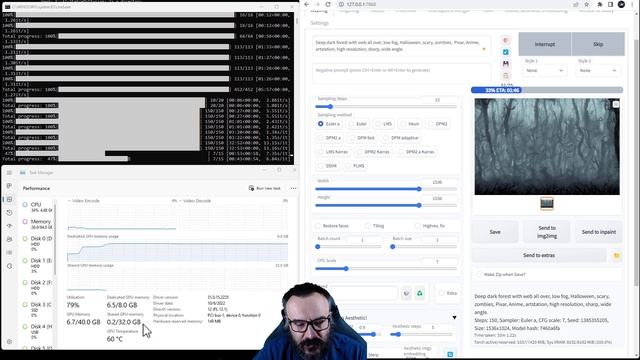
Task: Open Task Manager more options ellipsis
Action: click(x=293, y=188)
